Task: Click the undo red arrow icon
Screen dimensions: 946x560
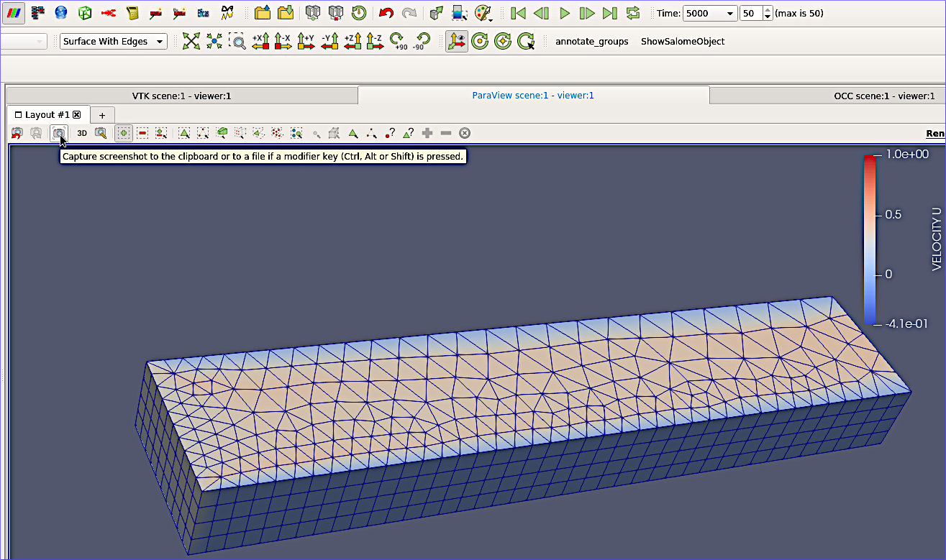Action: pos(386,13)
